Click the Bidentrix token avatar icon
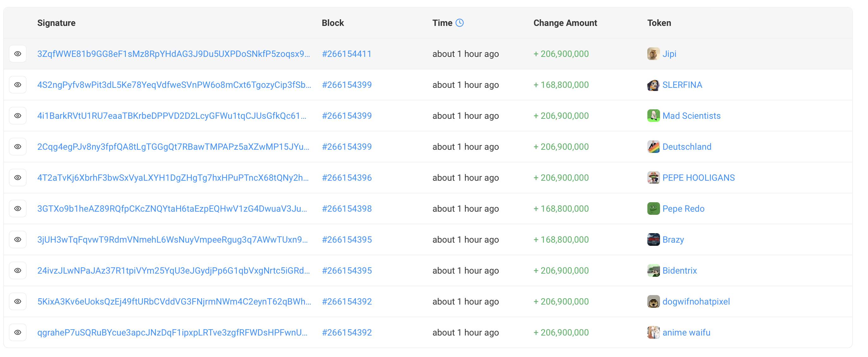 point(653,271)
